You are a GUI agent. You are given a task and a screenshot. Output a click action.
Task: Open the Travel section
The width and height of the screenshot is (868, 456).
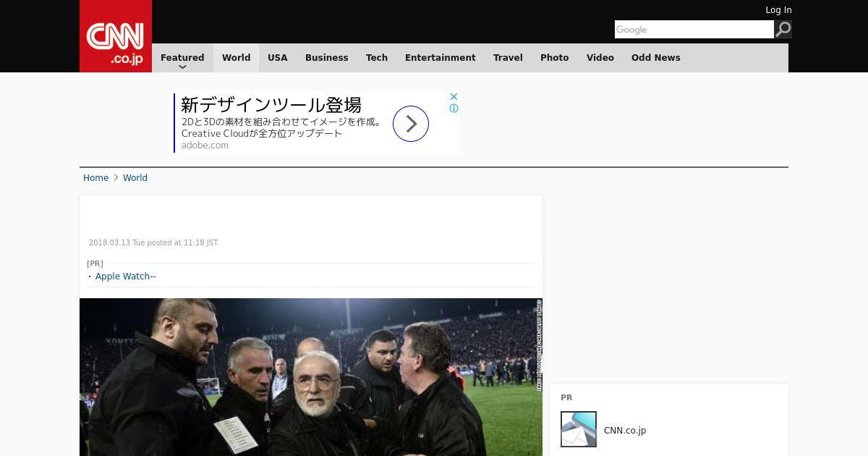[508, 58]
